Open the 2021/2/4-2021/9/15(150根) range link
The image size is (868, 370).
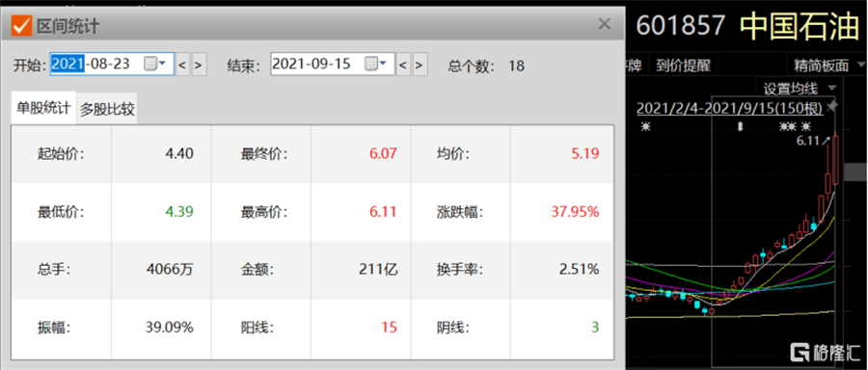tap(730, 108)
